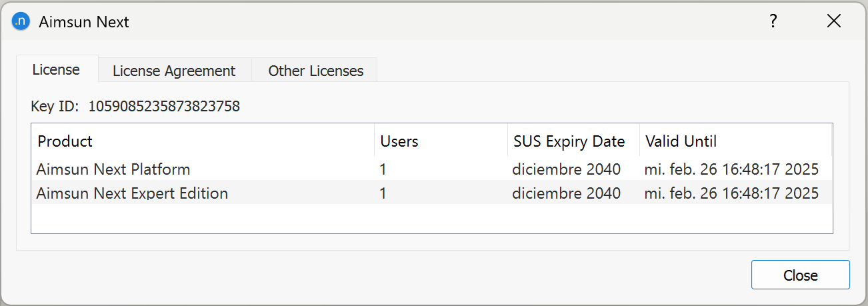Click Platform's diciembre 2040 expiry cell

point(566,169)
